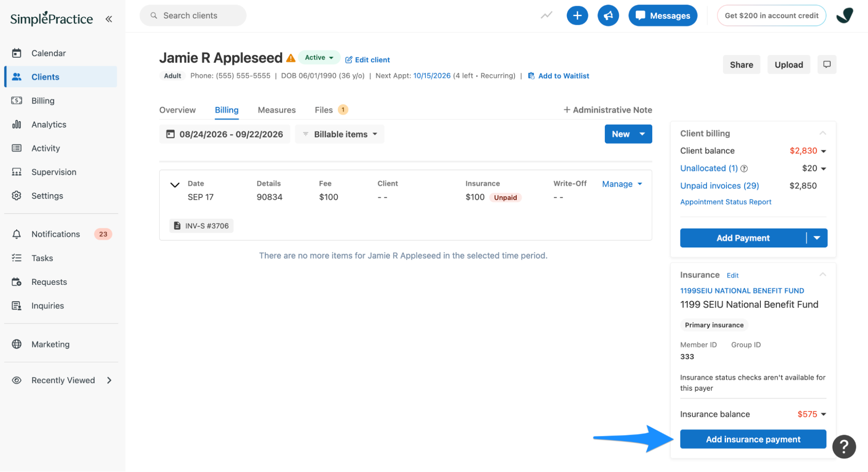Screen dimensions: 868x472
Task: Collapse the sidebar with the double chevron
Action: tap(109, 19)
